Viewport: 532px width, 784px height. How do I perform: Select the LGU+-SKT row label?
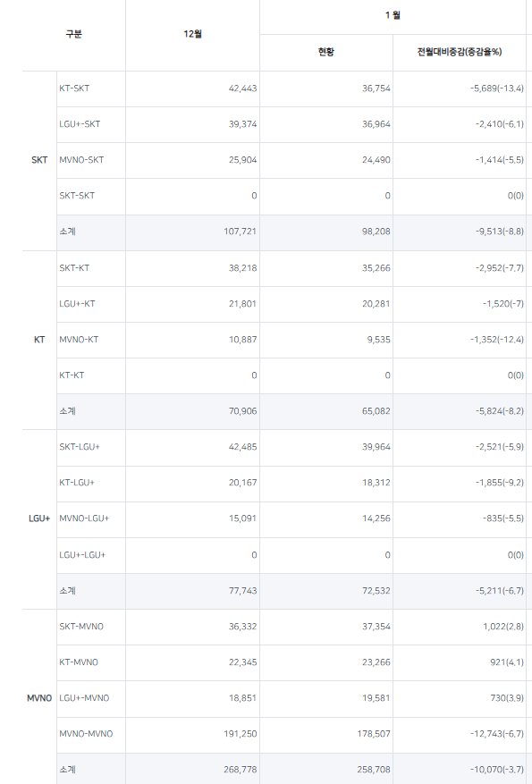point(80,124)
